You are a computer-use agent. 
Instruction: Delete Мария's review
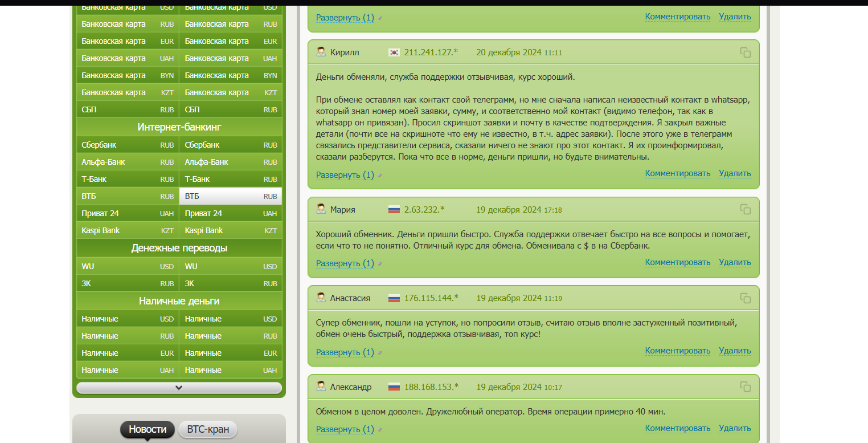735,262
